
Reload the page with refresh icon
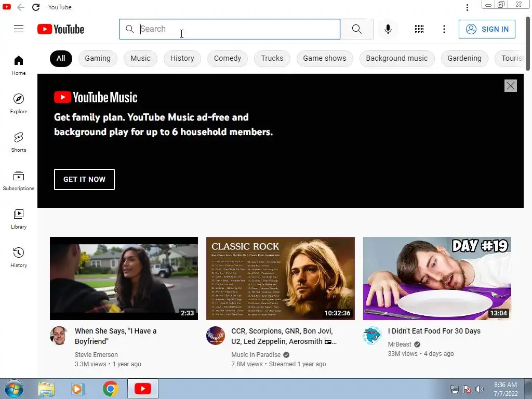[36, 7]
